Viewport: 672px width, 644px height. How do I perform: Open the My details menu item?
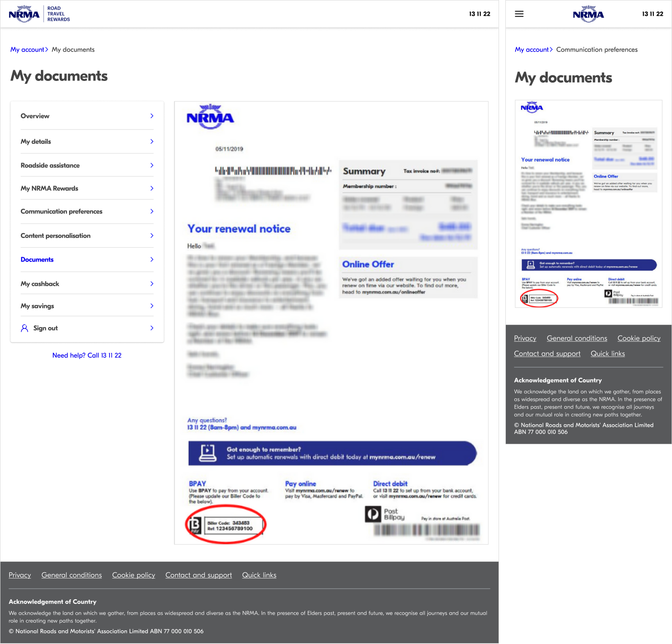click(x=87, y=141)
